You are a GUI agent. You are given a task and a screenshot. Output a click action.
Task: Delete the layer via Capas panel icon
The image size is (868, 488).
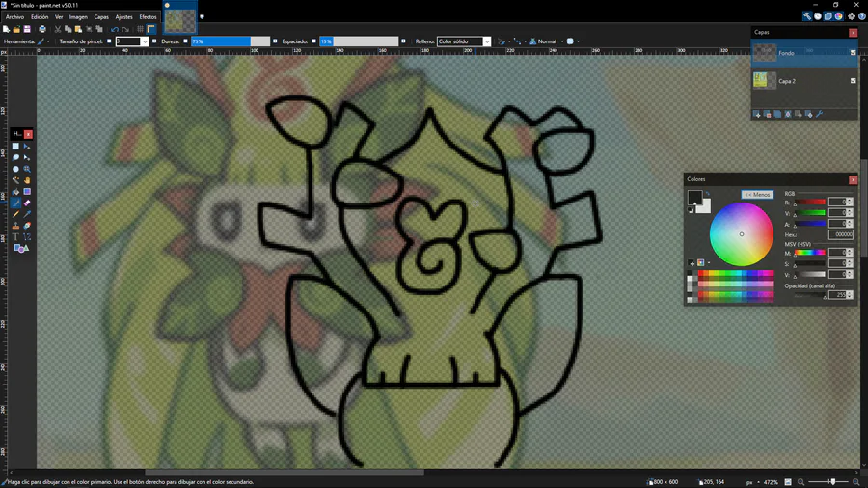tap(768, 115)
